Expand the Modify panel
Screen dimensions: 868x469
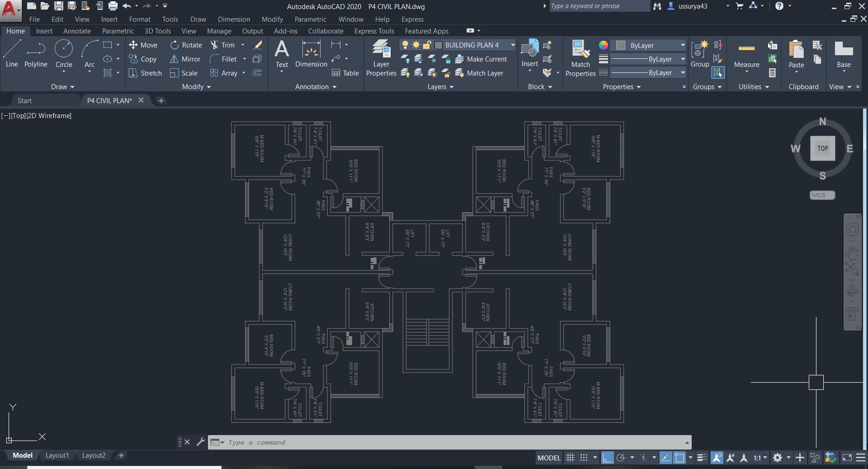(x=196, y=87)
